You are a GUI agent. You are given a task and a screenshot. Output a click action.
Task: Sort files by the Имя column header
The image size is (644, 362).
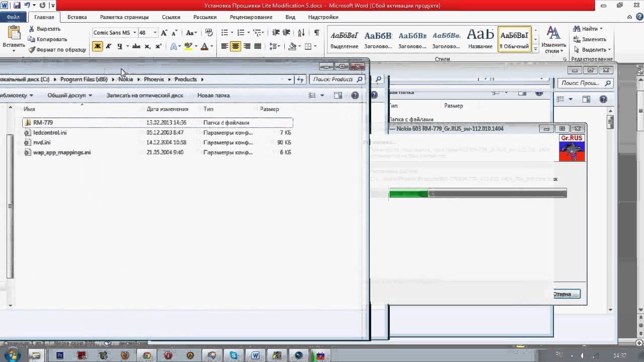(29, 109)
